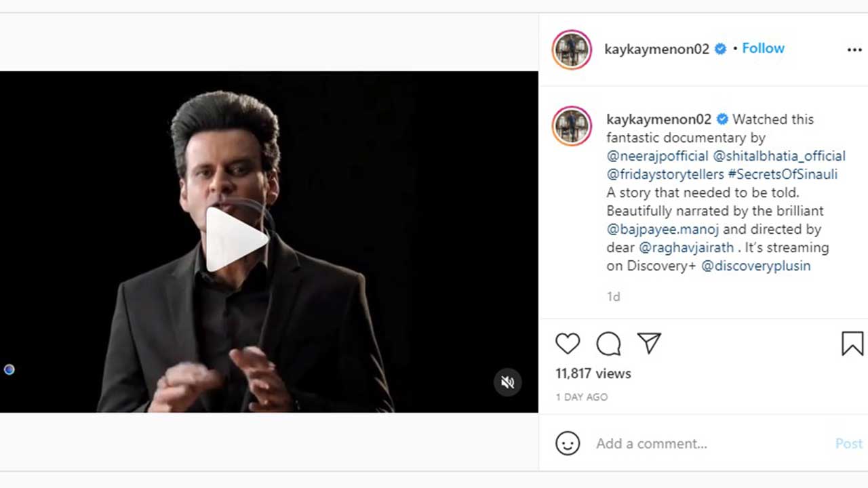Image resolution: width=868 pixels, height=488 pixels.
Task: Open the emoji picker smiley icon
Action: 568,443
